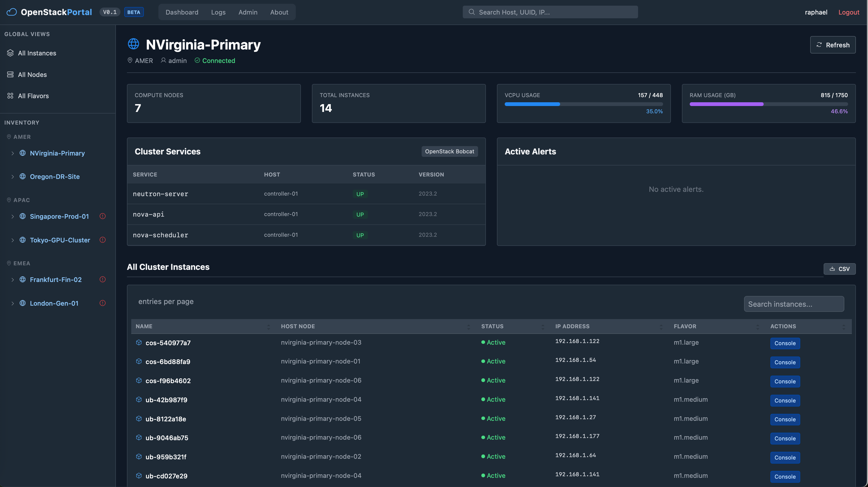This screenshot has height=487, width=868.
Task: Click the All Nodes server icon
Action: point(10,75)
